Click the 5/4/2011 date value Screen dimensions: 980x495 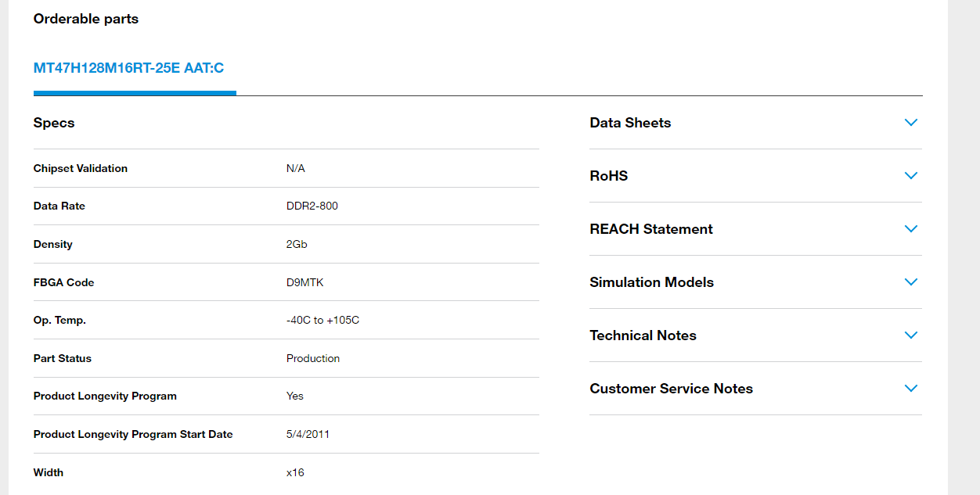click(308, 434)
